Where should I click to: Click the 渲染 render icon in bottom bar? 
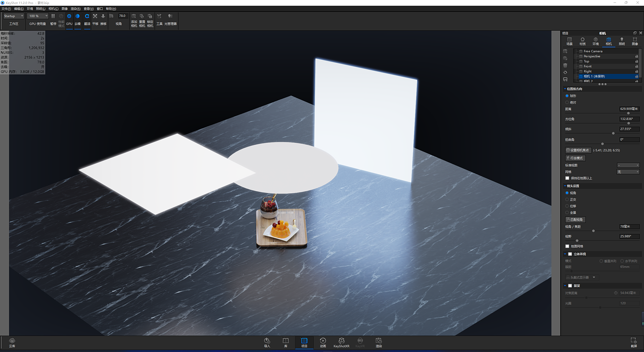tap(379, 342)
